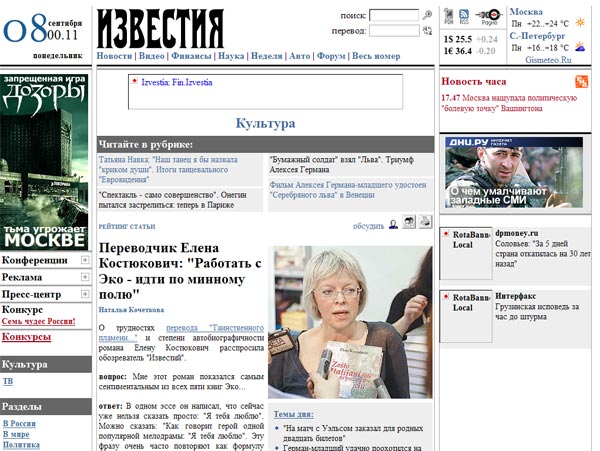Screen dimensions: 600x451
Task: Click the send-to-friend icon above article photo
Action: (x=409, y=221)
